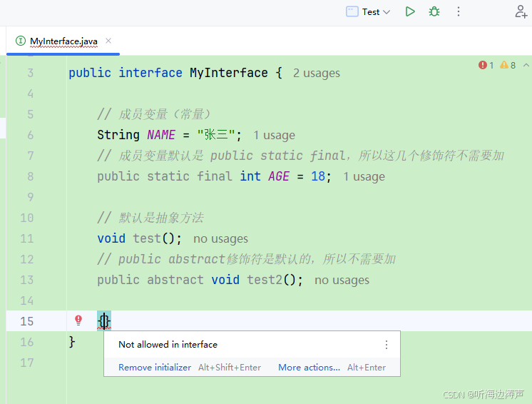Image resolution: width=532 pixels, height=404 pixels.
Task: Click the test method name on line 11
Action: click(x=147, y=238)
